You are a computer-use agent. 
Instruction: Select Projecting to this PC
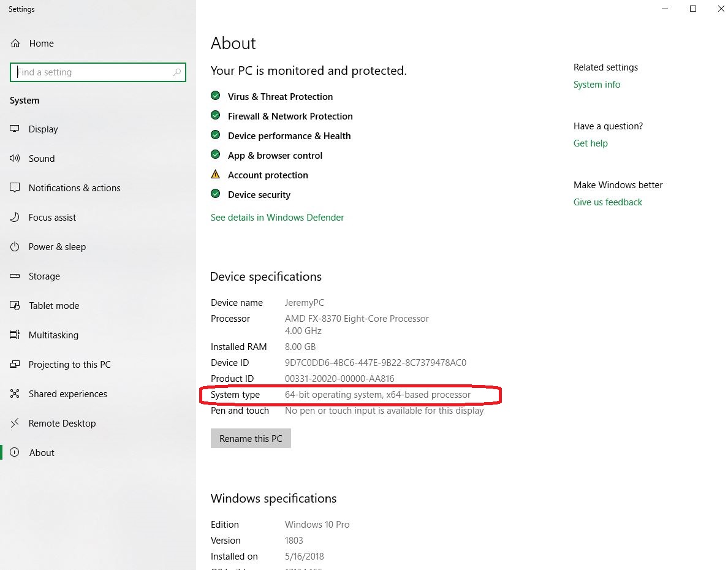point(69,365)
